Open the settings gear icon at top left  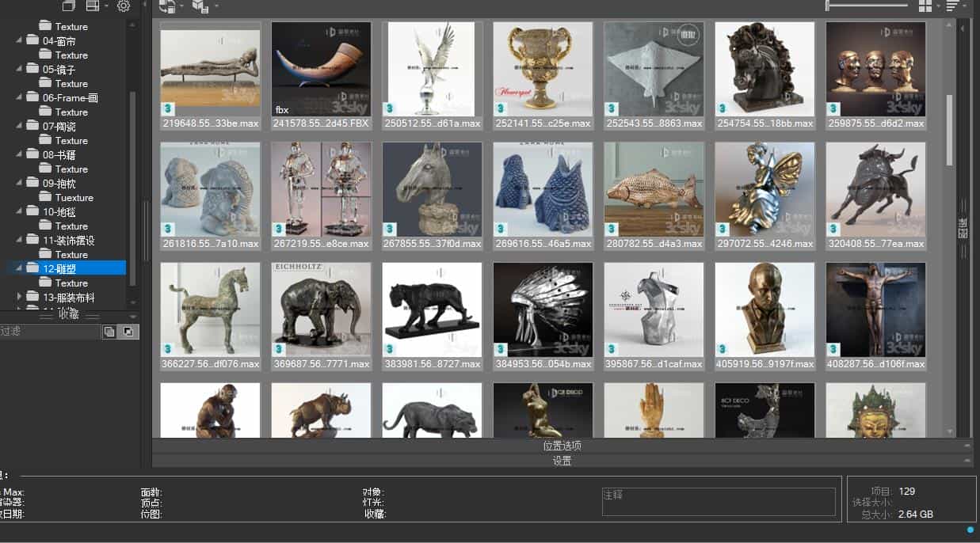point(123,6)
